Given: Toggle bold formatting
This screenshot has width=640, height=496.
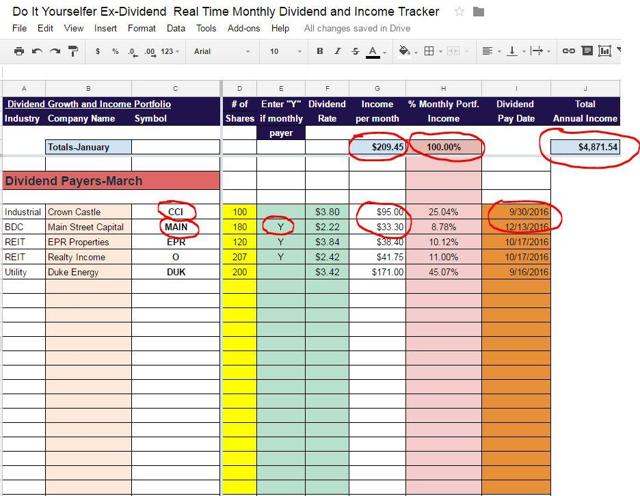Looking at the screenshot, I should 320,51.
